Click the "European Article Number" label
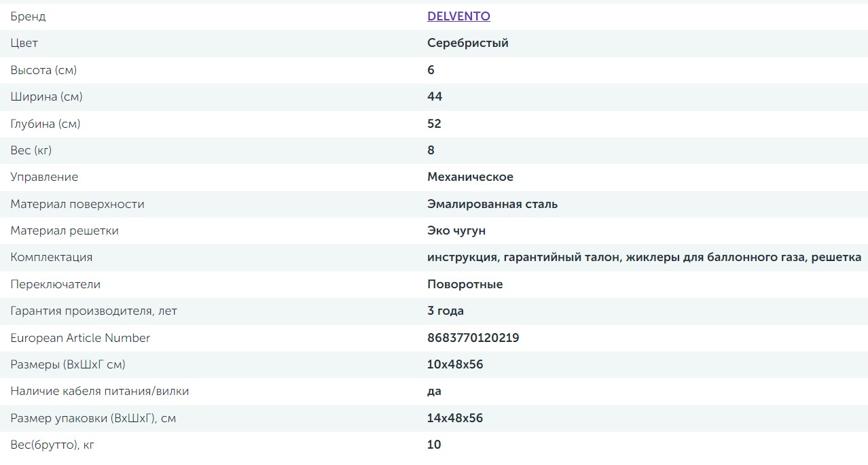This screenshot has height=465, width=868. [x=80, y=338]
